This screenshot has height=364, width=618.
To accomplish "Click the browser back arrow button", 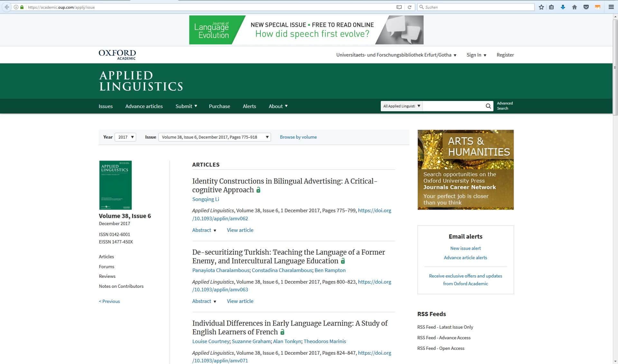I will tap(6, 7).
